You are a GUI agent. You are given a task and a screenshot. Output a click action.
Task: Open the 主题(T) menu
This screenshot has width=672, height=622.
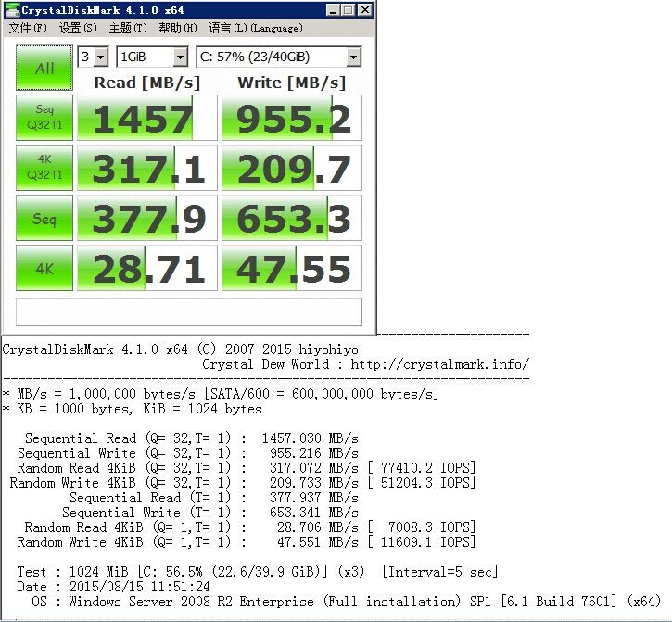[x=128, y=28]
